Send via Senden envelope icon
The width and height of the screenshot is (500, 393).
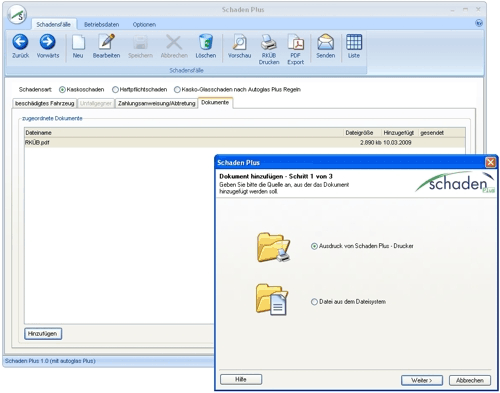[x=326, y=42]
